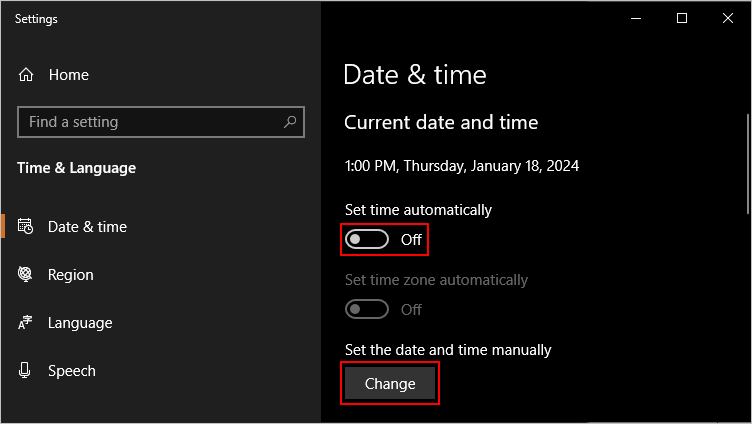Turn on Set time automatically
Viewport: 752px width, 424px height.
(367, 239)
